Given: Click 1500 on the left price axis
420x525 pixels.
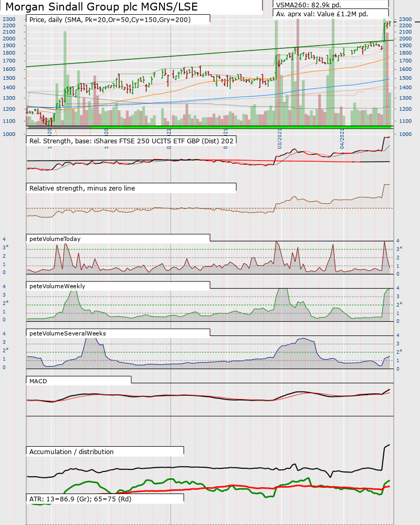Looking at the screenshot, I should pos(9,78).
